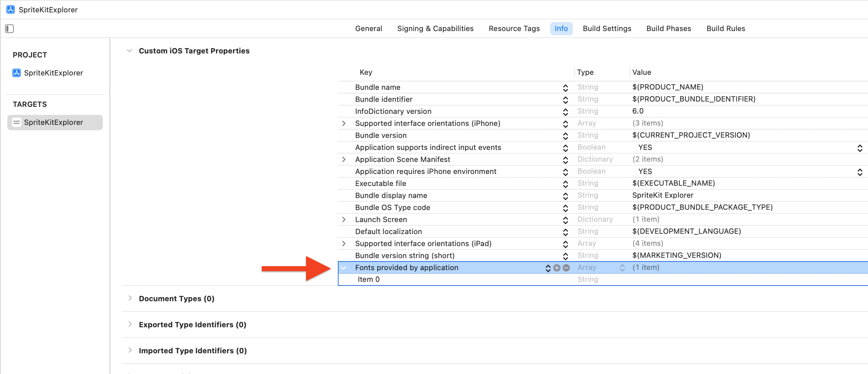Open Array type popup on Fonts row
This screenshot has height=374, width=868.
[622, 267]
